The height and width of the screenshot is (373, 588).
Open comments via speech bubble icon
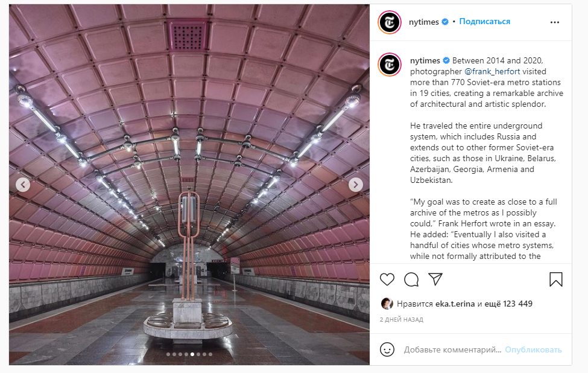coord(411,279)
